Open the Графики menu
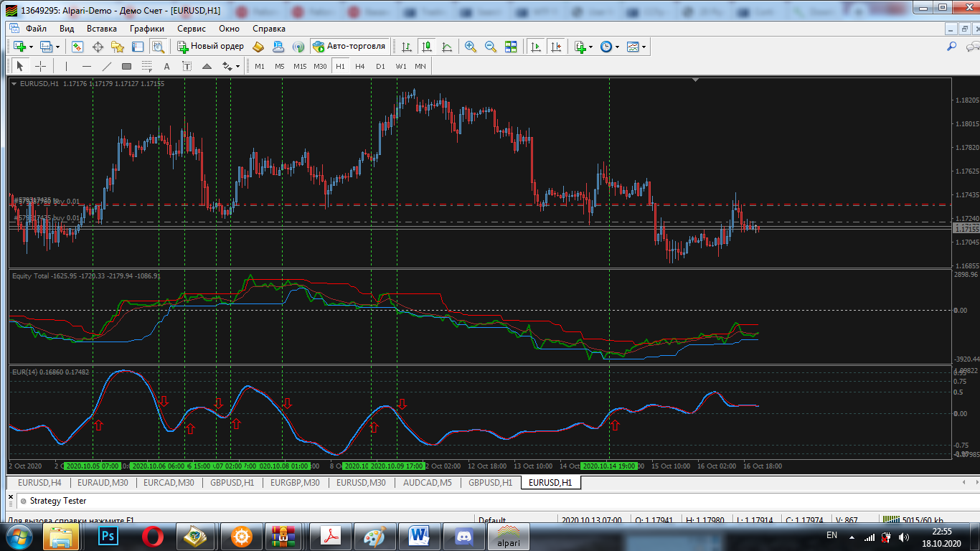This screenshot has height=551, width=980. 147,29
